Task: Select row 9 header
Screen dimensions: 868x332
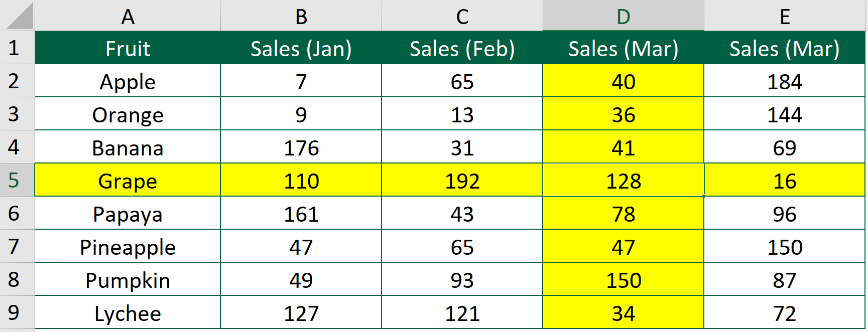Action: coord(16,312)
